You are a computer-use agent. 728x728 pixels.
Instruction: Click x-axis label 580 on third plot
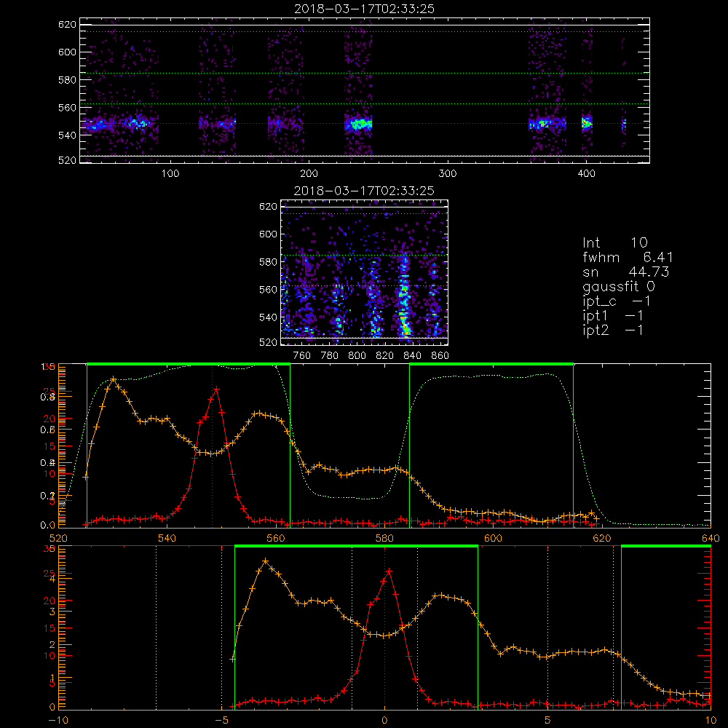[x=384, y=539]
